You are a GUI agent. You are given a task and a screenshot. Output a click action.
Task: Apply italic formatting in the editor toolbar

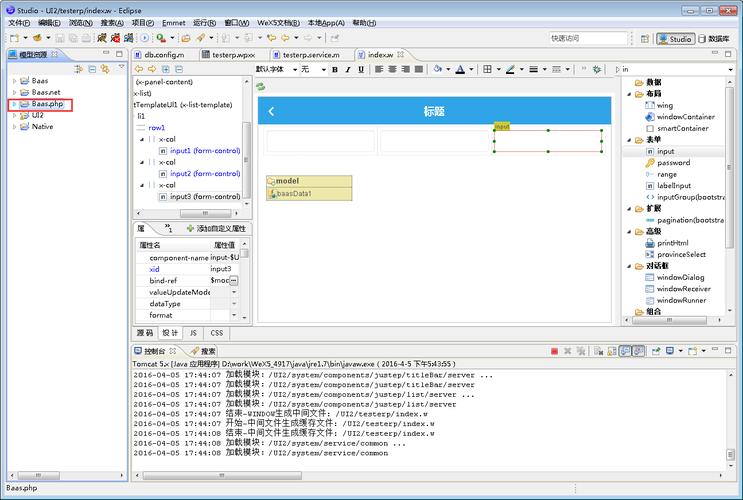point(348,70)
